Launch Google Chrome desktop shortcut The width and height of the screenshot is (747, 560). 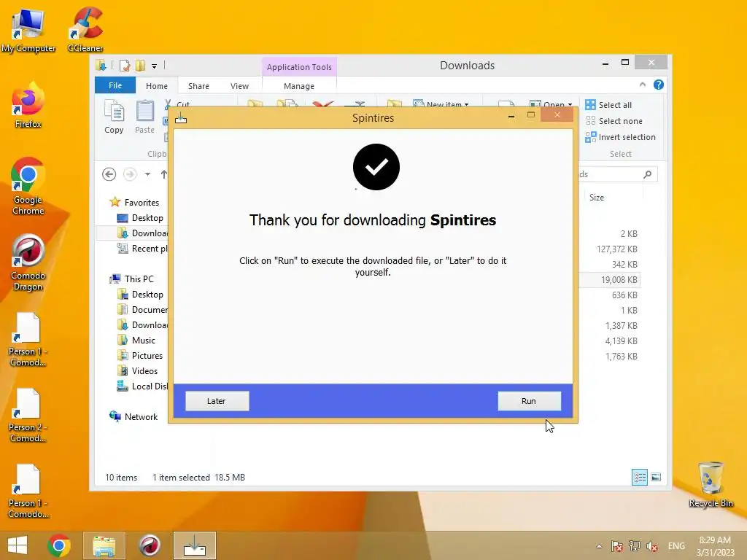tap(28, 186)
